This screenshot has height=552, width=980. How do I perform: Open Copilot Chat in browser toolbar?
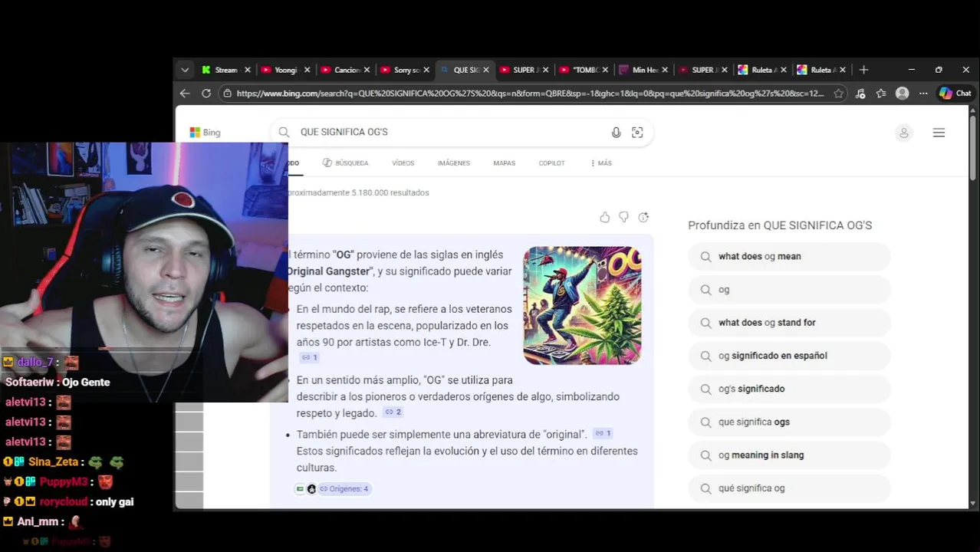pyautogui.click(x=955, y=94)
